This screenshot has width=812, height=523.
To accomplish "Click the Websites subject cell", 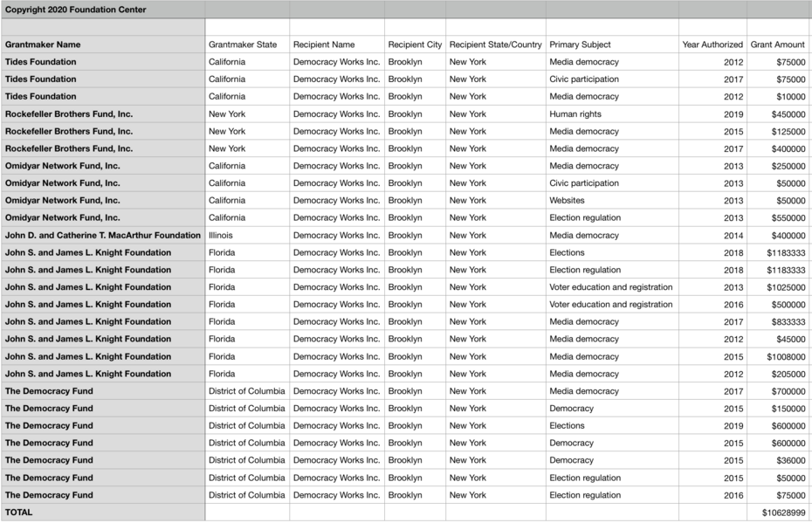I will (612, 201).
